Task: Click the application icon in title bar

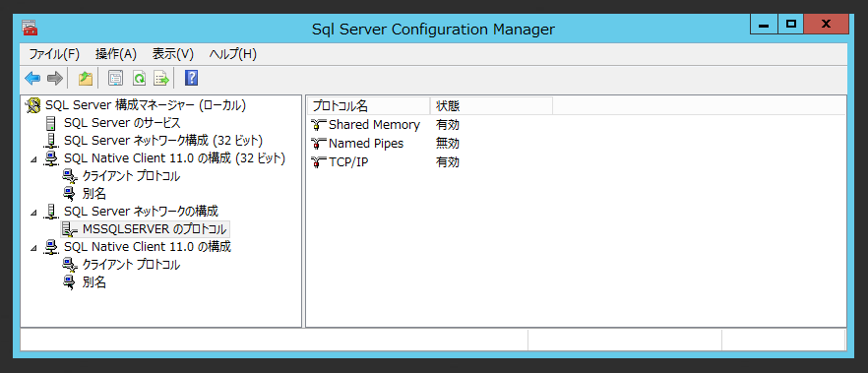Action: click(30, 29)
